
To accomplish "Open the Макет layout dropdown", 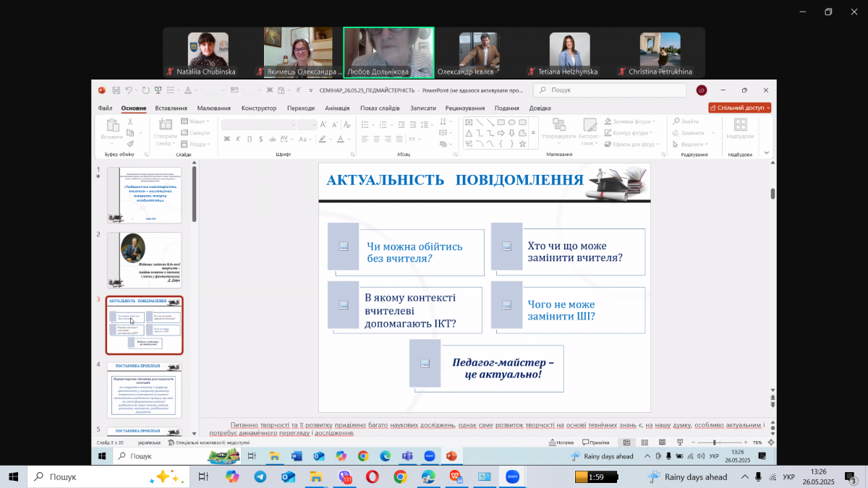I will coord(196,121).
